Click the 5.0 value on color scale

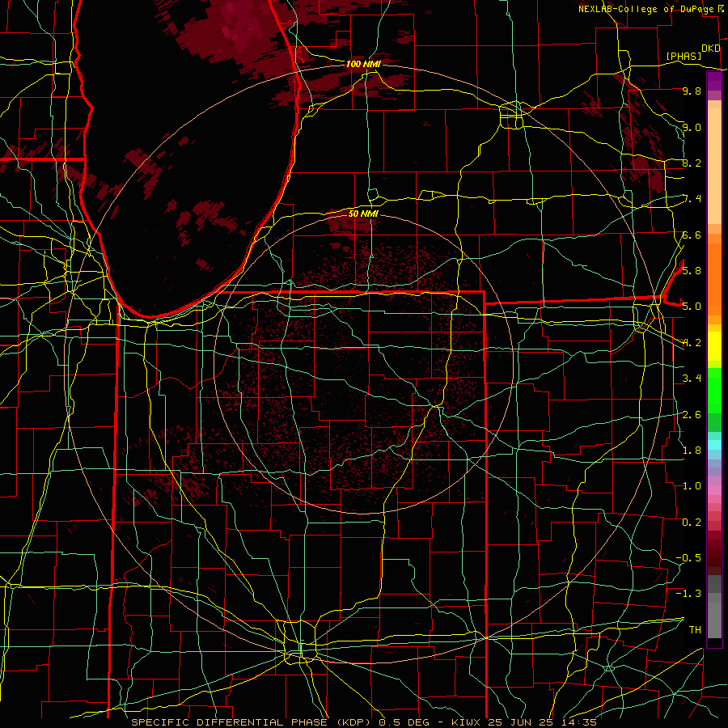pos(692,307)
